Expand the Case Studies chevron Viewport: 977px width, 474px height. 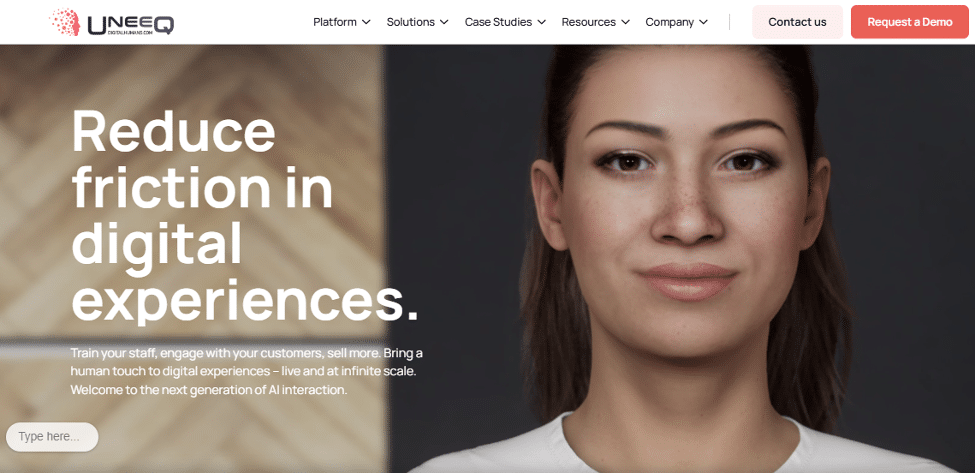coord(541,22)
